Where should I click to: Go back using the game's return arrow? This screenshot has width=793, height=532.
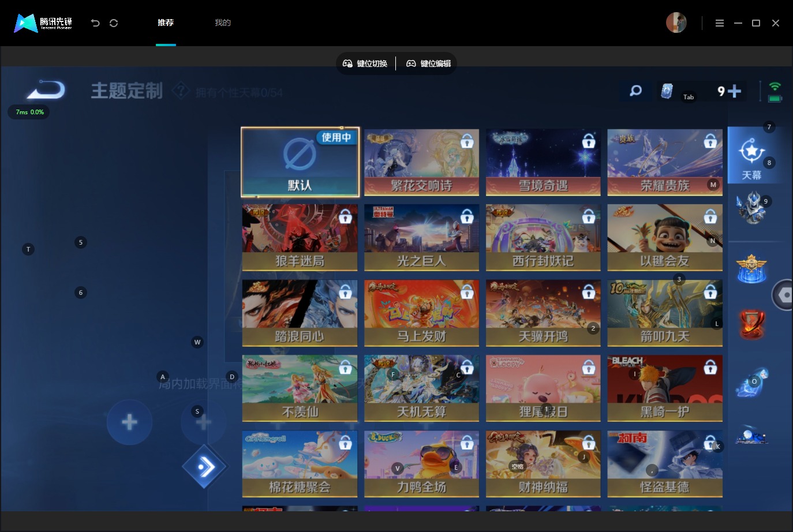coord(46,90)
